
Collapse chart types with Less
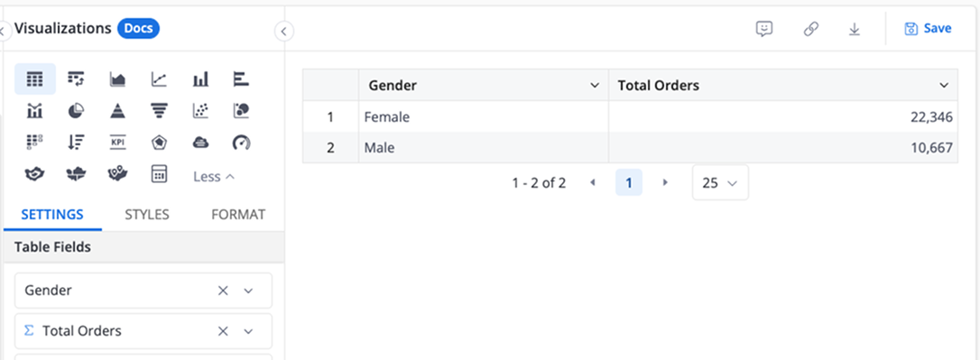pos(214,177)
